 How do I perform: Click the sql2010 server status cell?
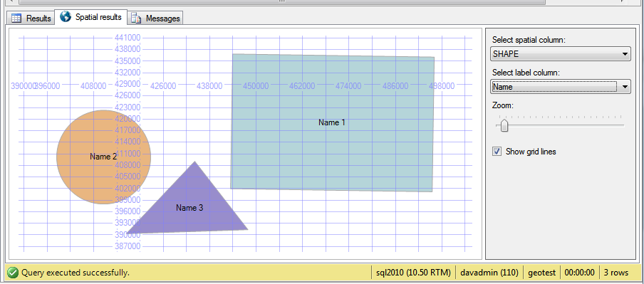pos(413,272)
